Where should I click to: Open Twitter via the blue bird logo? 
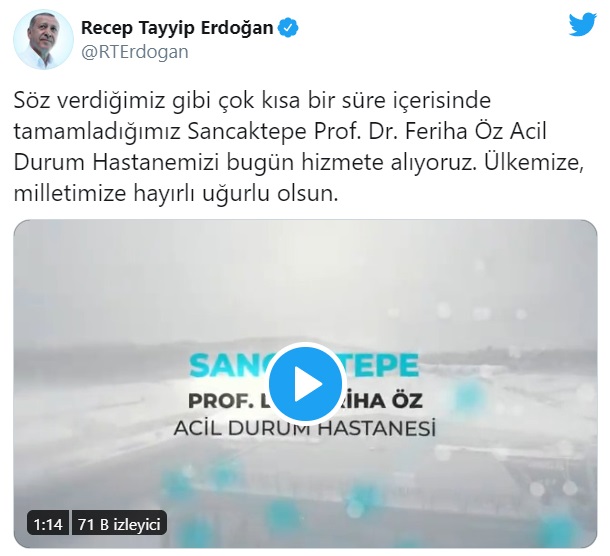pyautogui.click(x=582, y=25)
